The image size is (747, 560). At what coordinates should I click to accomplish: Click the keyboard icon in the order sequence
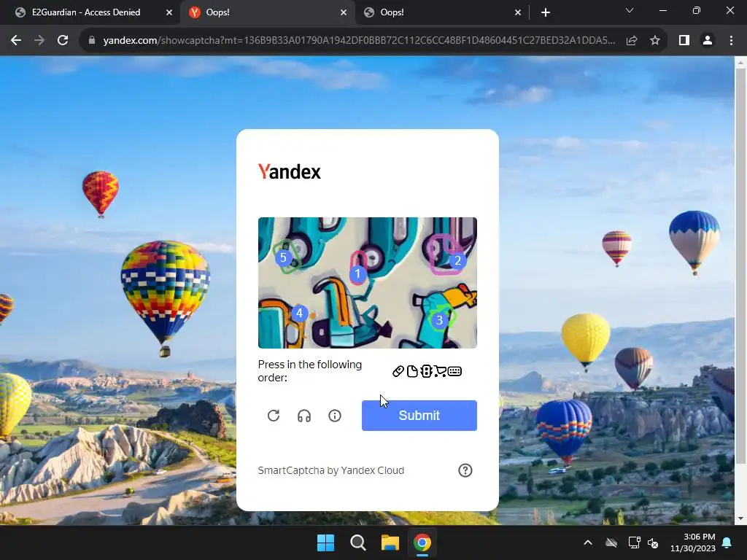(454, 371)
